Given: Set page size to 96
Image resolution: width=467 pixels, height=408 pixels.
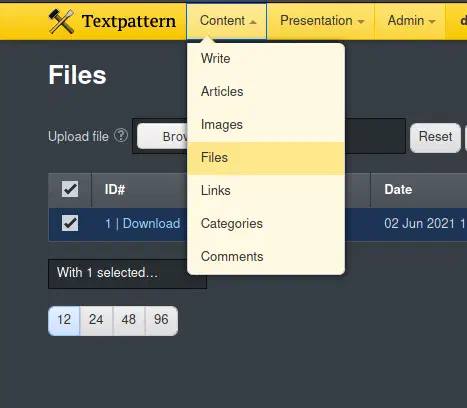Looking at the screenshot, I should 161,320.
